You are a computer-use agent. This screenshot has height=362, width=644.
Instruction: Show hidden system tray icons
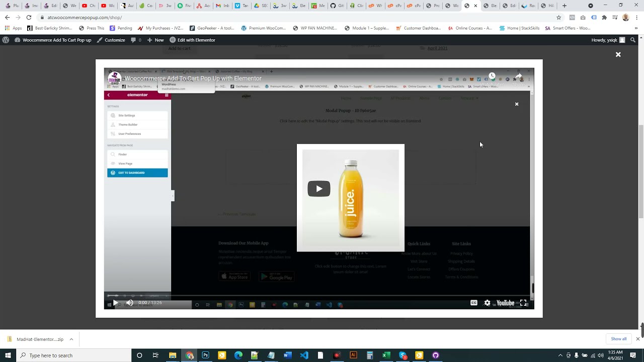click(x=560, y=355)
